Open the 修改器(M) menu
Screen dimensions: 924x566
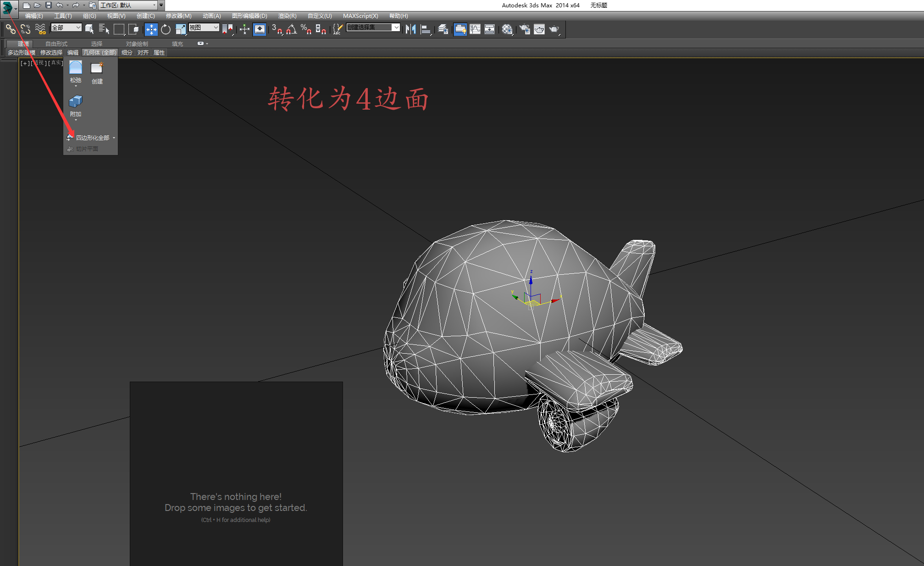(x=178, y=16)
